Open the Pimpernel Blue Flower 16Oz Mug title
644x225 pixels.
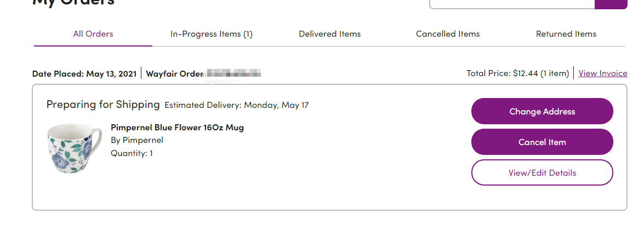[177, 128]
